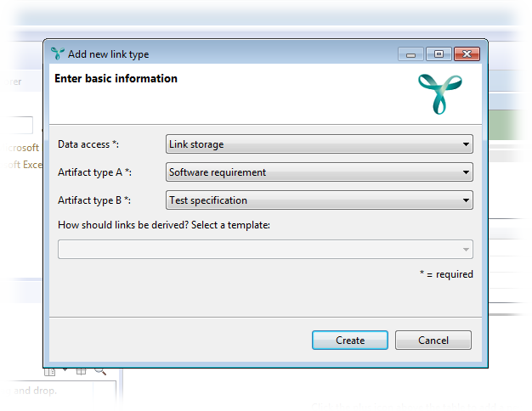Click the page icon below the dialog's left corner

tap(50, 371)
